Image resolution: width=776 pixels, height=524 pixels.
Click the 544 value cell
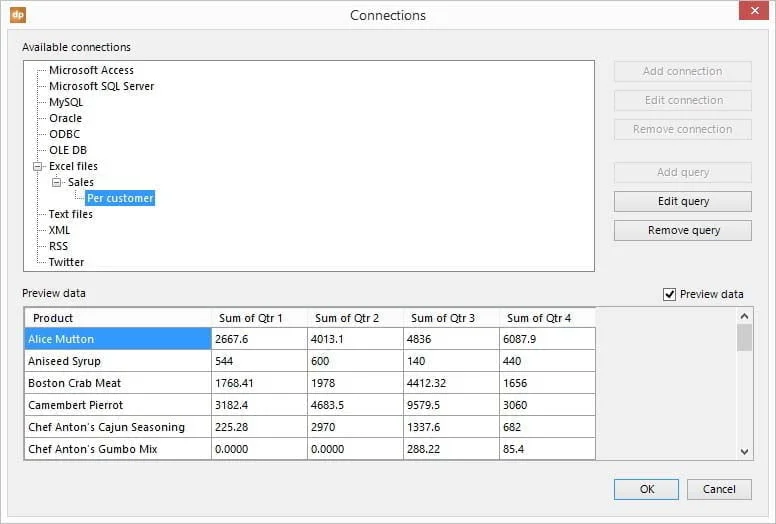(259, 361)
